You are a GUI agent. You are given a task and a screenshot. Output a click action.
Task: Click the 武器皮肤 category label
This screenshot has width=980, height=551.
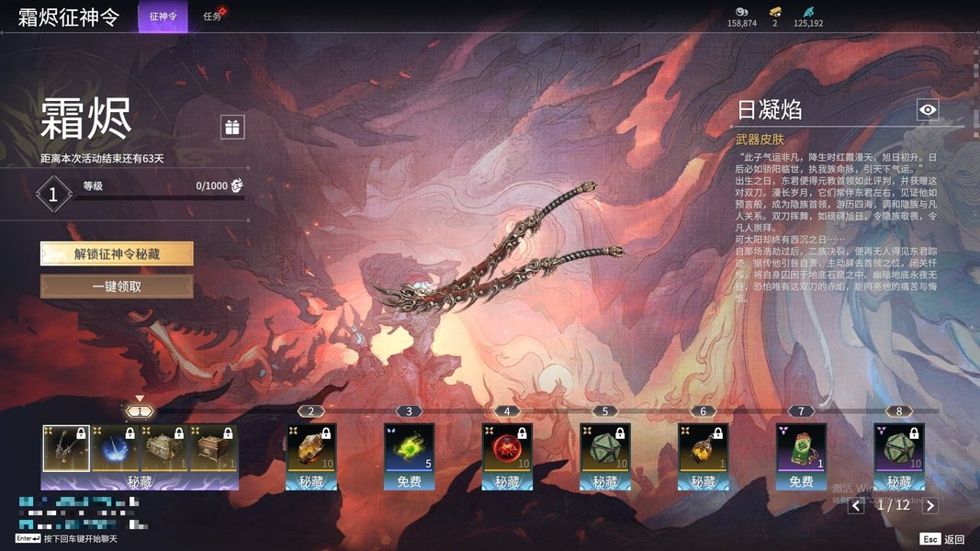760,140
